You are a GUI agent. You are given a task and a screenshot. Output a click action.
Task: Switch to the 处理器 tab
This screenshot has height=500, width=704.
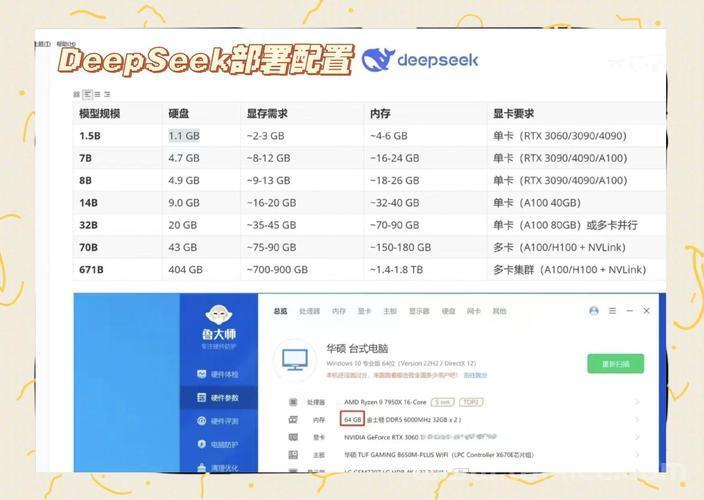pos(309,311)
